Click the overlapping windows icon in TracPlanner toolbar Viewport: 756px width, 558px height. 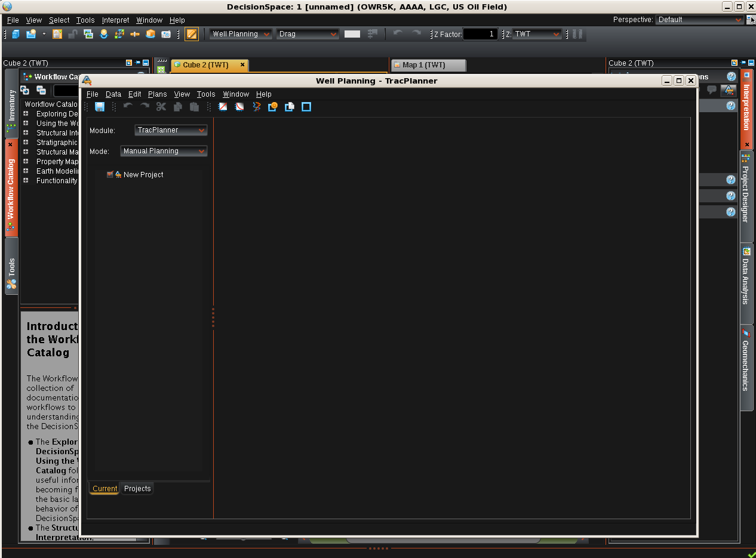(290, 107)
